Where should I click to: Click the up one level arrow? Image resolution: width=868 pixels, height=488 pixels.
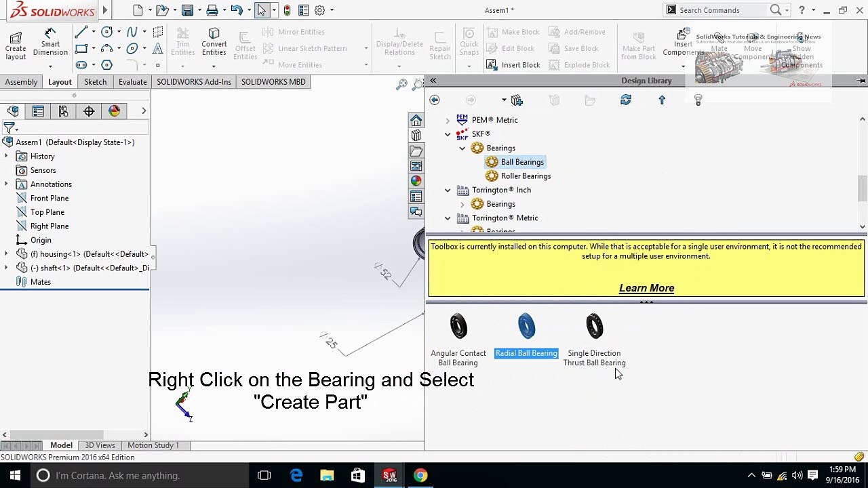pos(662,100)
